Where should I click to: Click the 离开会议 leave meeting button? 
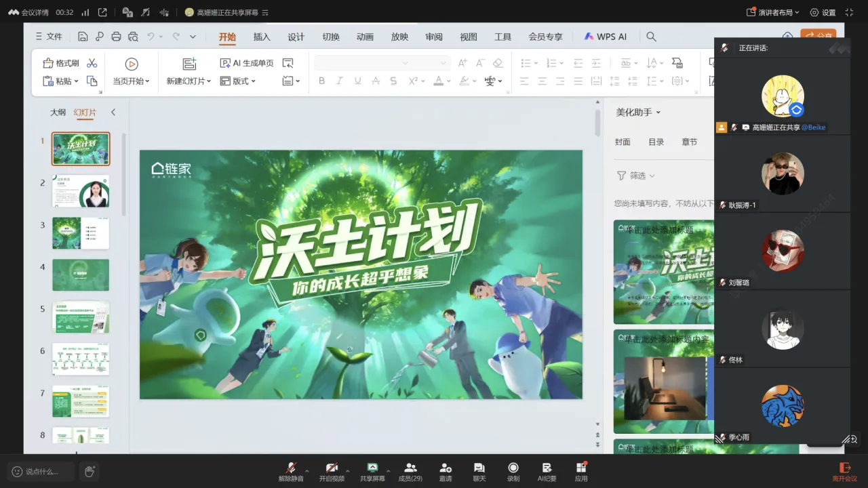(844, 471)
